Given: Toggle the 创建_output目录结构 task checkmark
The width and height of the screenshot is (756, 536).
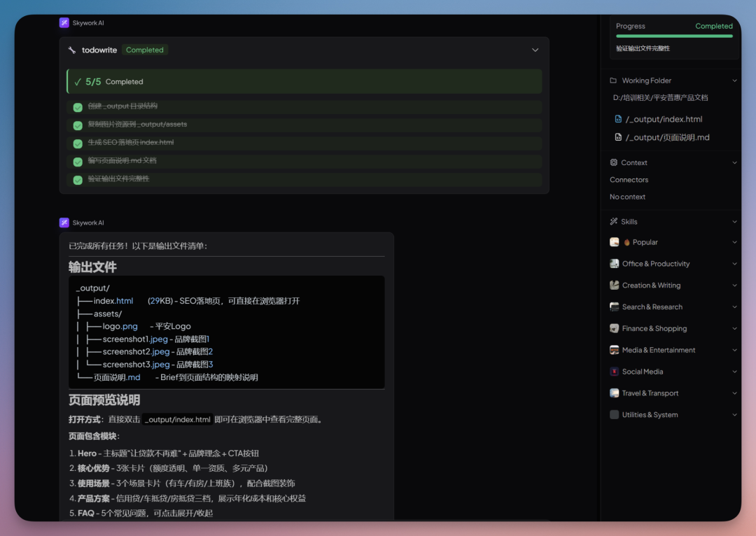Looking at the screenshot, I should pyautogui.click(x=77, y=108).
